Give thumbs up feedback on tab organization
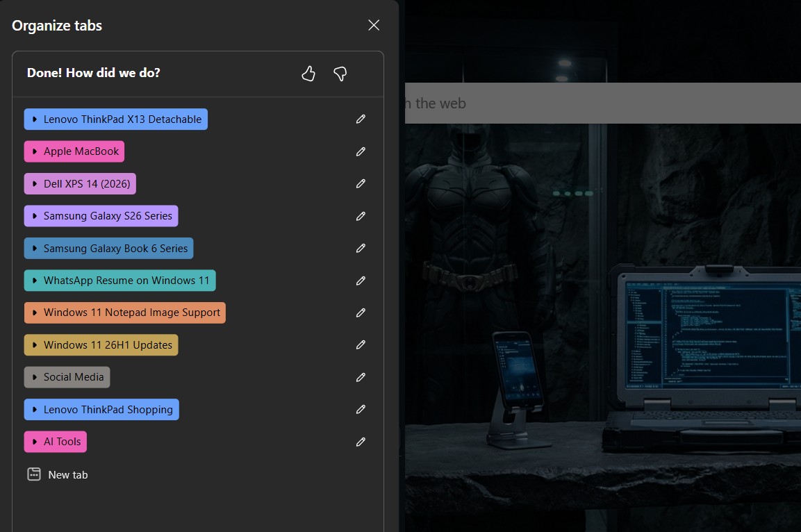Screen dimensions: 801x532 click(x=308, y=74)
